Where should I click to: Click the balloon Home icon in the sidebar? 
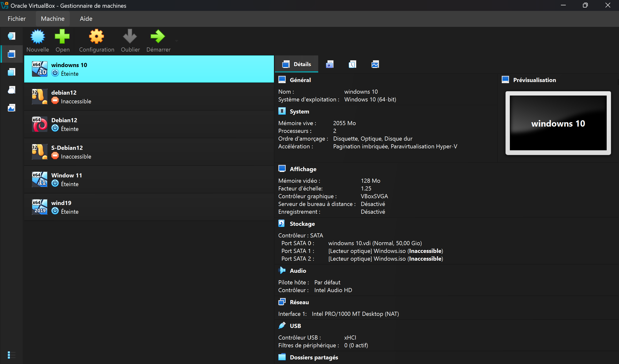pos(11,36)
